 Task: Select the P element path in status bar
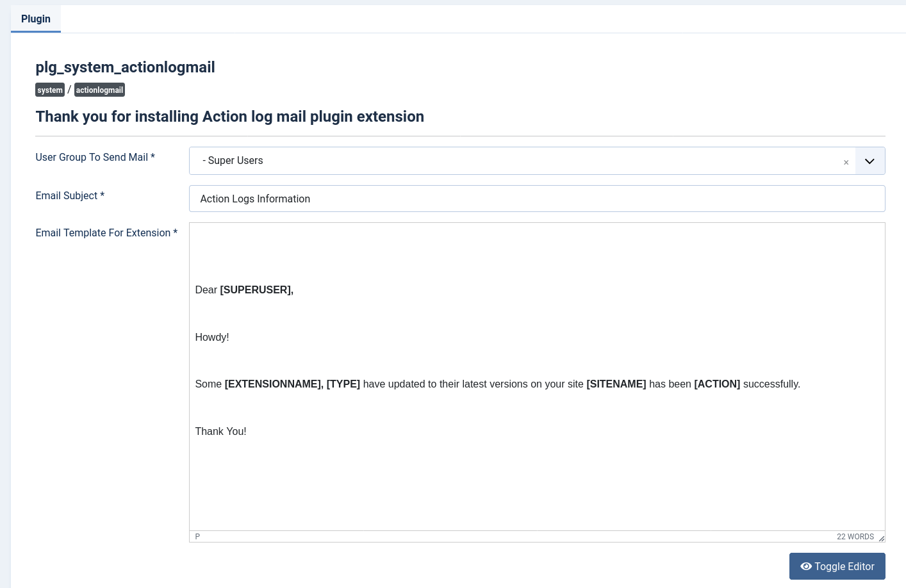click(197, 537)
